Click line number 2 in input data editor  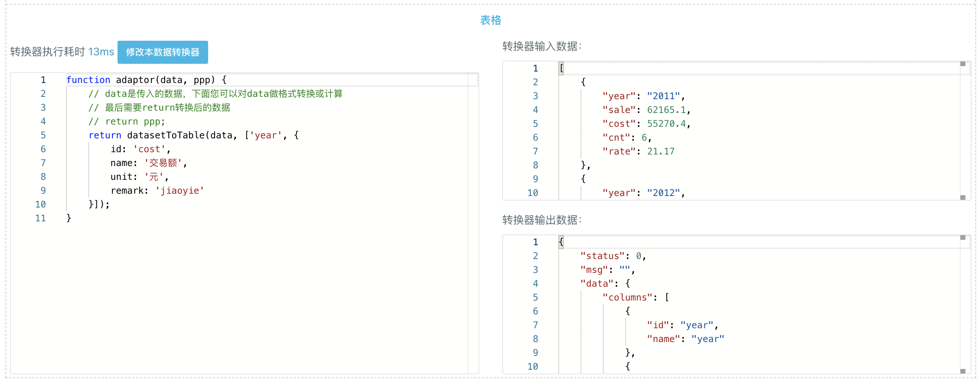(535, 82)
